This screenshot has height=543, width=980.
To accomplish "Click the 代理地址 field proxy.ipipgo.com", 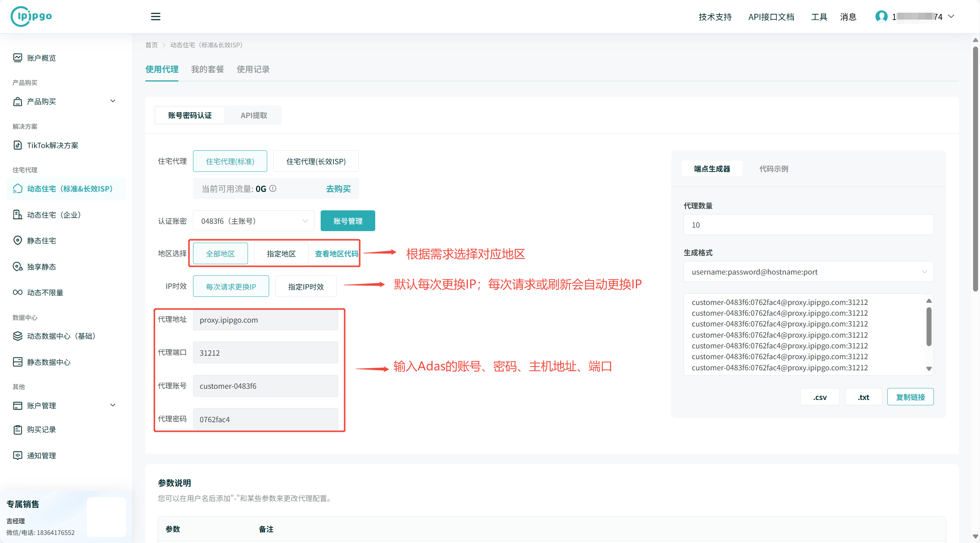I will [265, 320].
